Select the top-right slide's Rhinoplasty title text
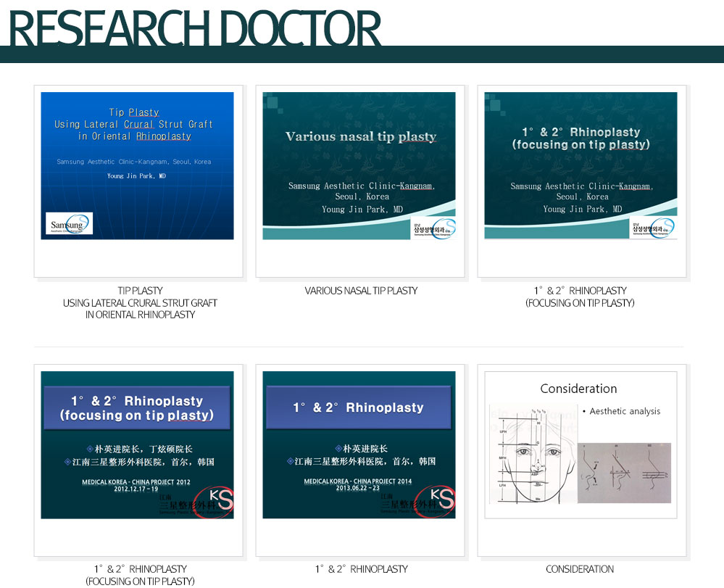Screen dimensions: 724x588 (x=581, y=138)
